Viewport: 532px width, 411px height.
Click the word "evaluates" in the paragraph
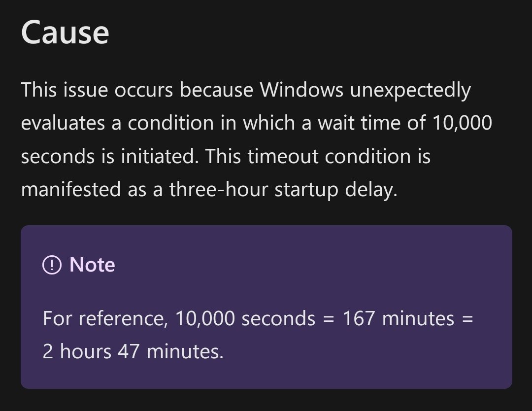point(63,123)
